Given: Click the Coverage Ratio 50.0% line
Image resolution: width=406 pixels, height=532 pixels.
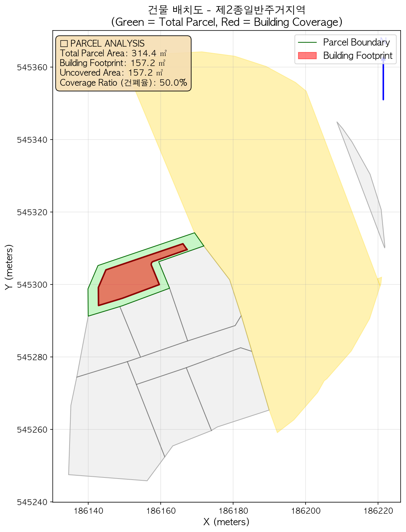Looking at the screenshot, I should click(123, 83).
